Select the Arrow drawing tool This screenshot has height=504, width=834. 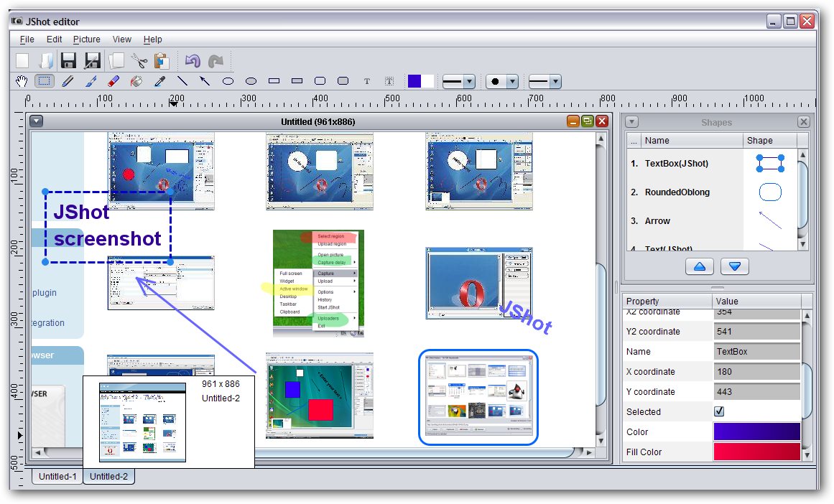click(205, 81)
